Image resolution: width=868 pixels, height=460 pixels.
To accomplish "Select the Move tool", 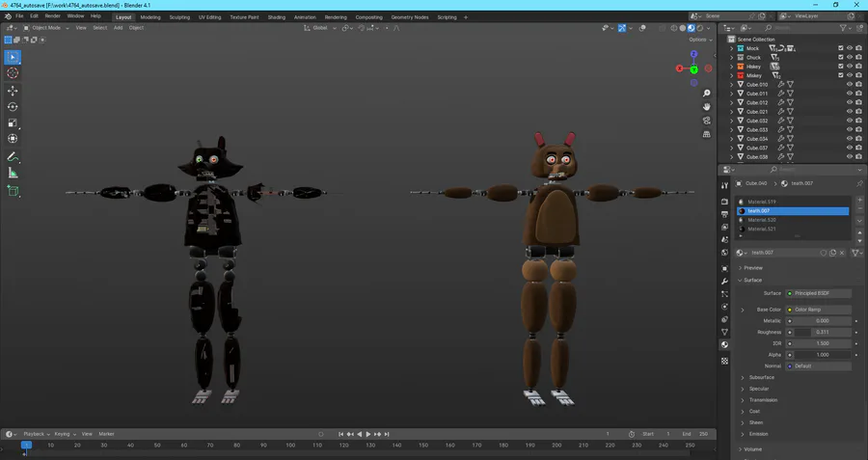I will tap(13, 91).
